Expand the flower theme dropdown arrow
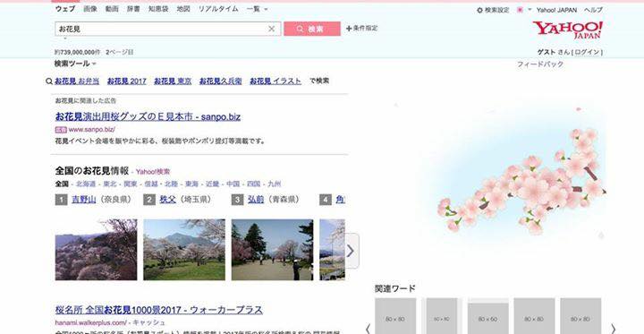Screen dimensions: 644x334 point(530,10)
